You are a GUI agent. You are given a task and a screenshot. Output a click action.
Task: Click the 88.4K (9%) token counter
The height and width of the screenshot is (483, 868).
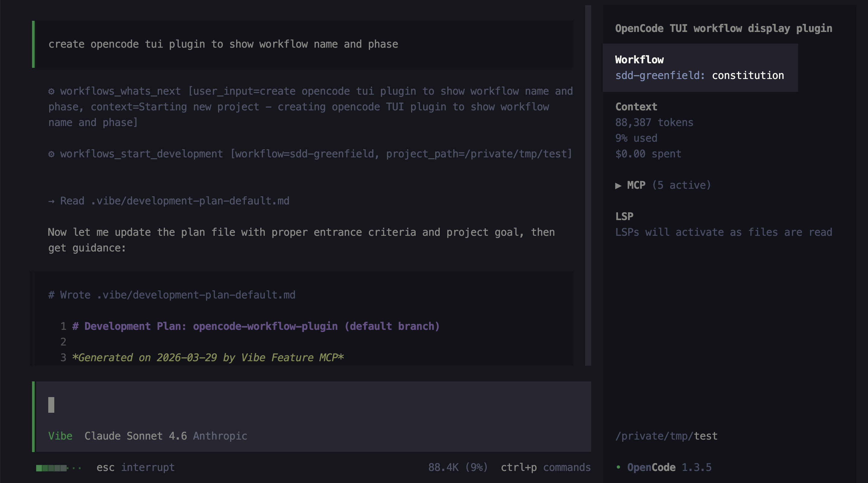[458, 468]
